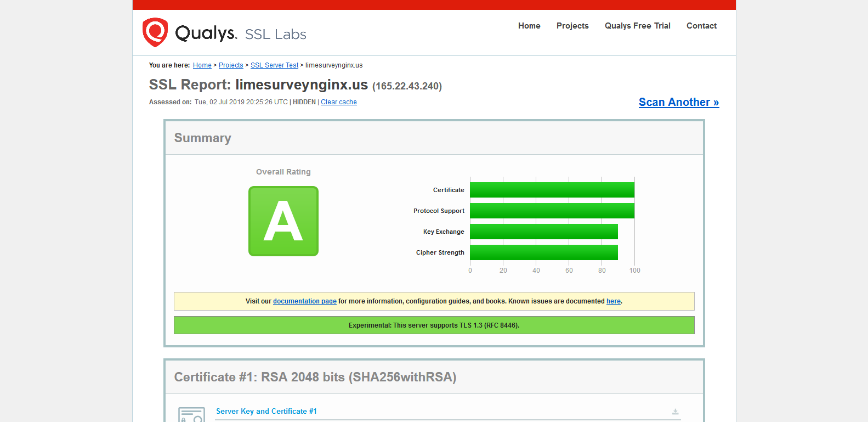Click the Server Key and Certificate #1 heading

(x=266, y=411)
